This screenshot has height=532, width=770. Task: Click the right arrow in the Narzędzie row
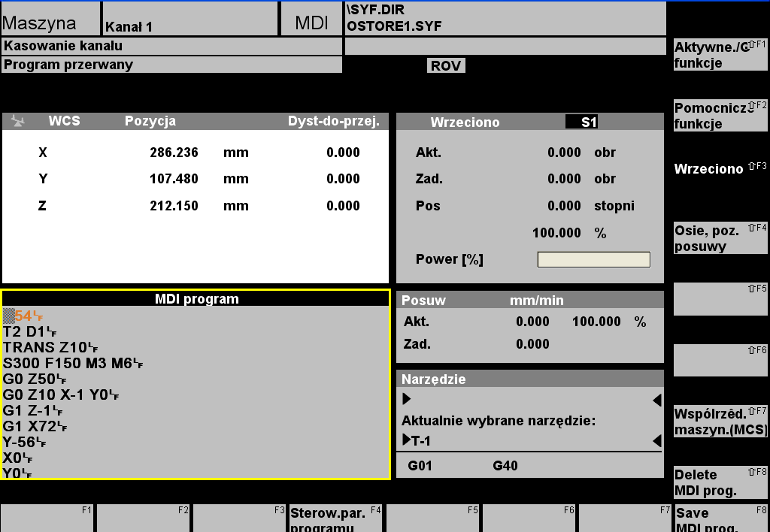pos(407,399)
